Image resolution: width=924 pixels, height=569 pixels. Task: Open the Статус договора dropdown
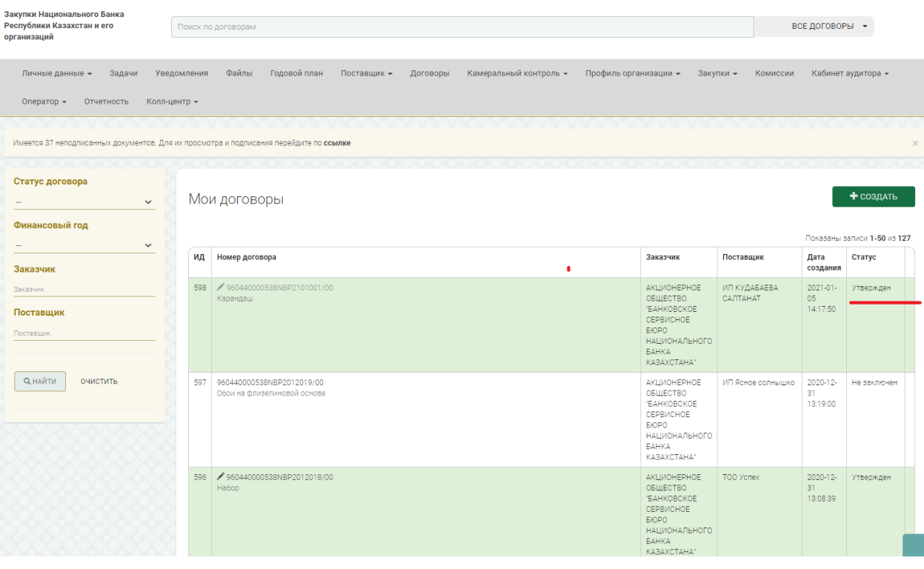point(84,202)
